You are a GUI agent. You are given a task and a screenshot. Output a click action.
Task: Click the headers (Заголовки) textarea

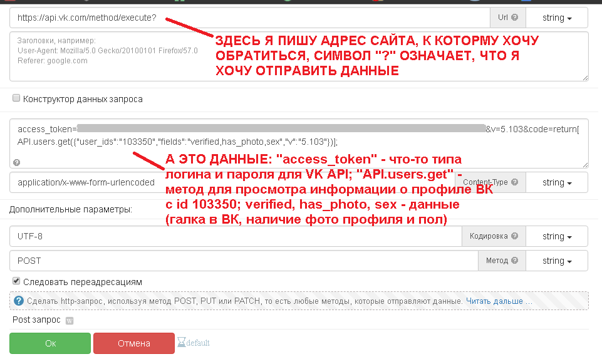[299, 56]
